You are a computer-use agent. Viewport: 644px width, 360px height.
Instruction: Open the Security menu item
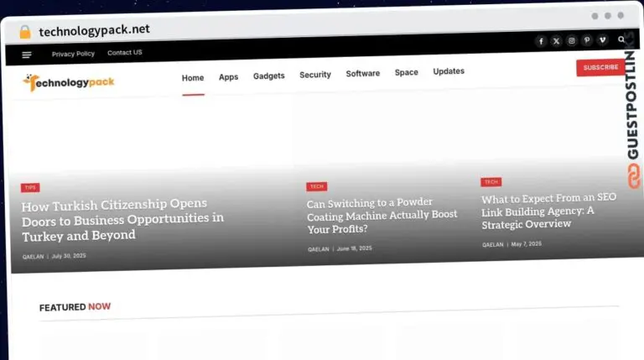coord(315,75)
